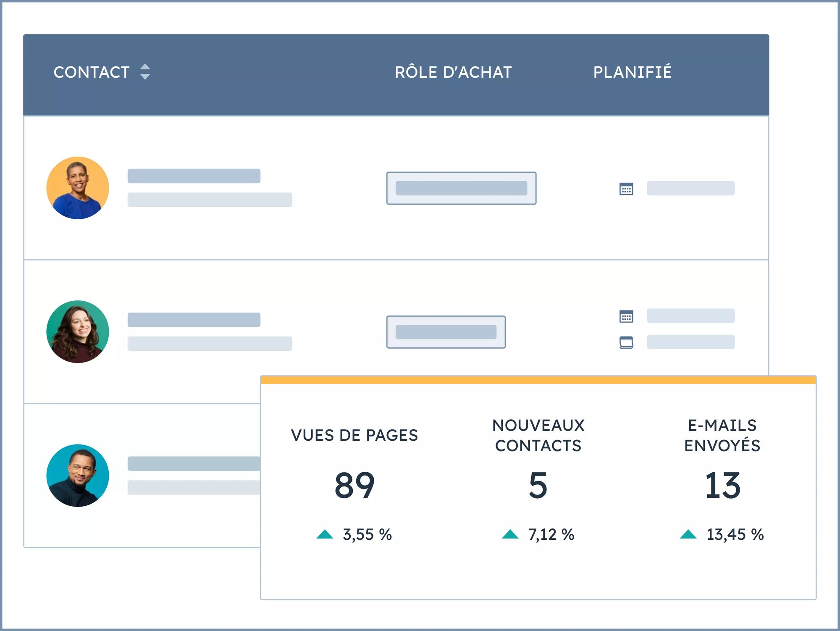This screenshot has width=840, height=631.
Task: Click the CONTACT column header
Action: click(x=92, y=72)
